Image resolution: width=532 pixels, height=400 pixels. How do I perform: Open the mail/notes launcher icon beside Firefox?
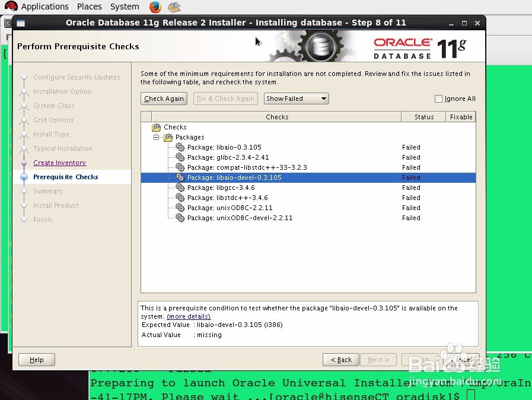(174, 7)
